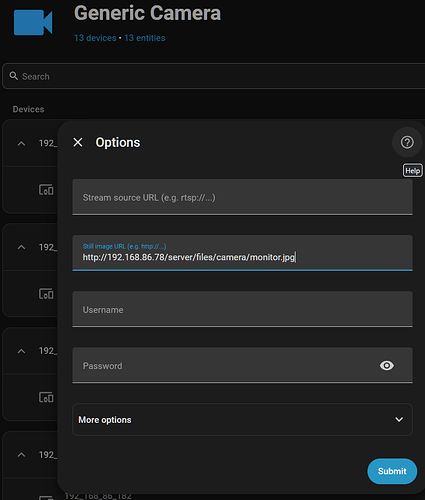Click the Password input field
Screen dimensions: 425x500
[x=223, y=365]
